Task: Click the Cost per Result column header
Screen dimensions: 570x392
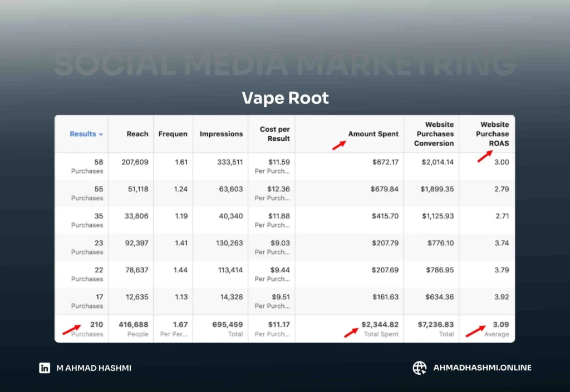Action: coord(274,134)
